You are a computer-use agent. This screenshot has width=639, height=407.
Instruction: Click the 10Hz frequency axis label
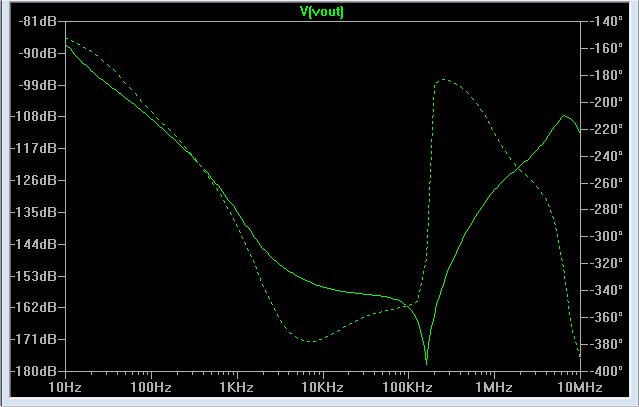pos(65,387)
